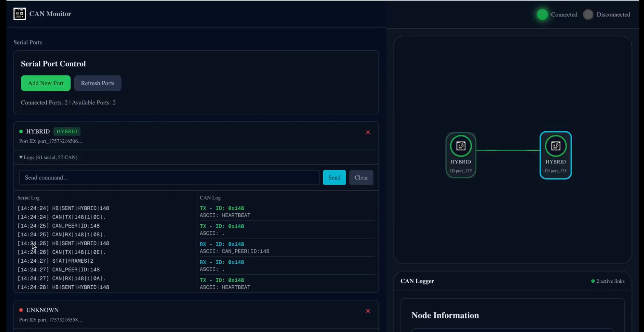Click the RX entry with ASCII: CAN_PEER|ID:148

(287, 247)
